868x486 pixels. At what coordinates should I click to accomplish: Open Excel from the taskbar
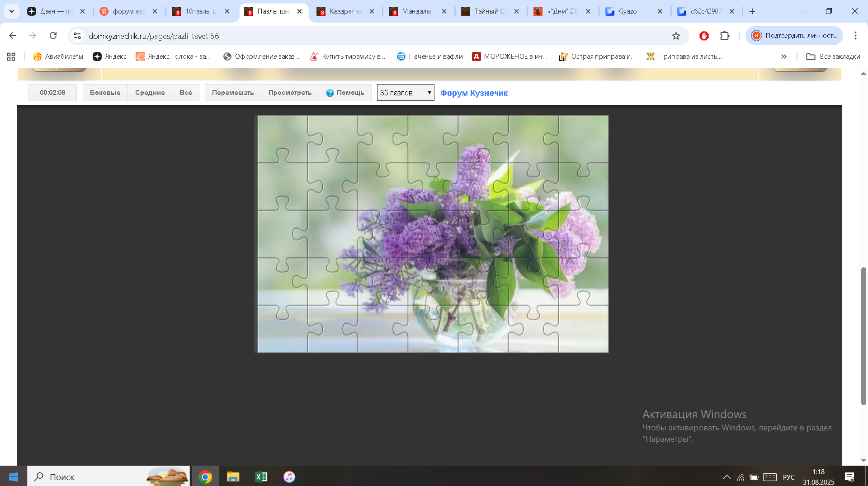[x=261, y=477]
